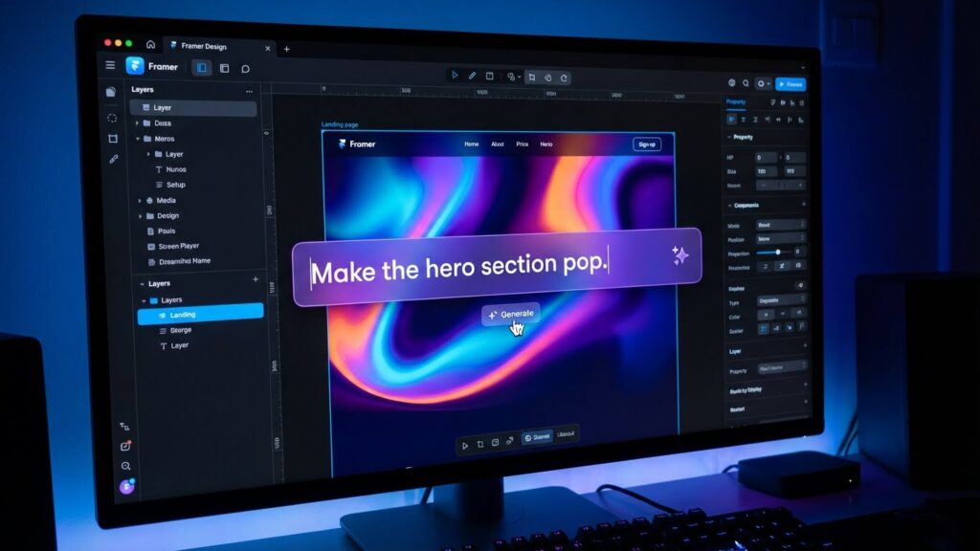Open the pages icon in left sidebar
This screenshot has width=980, height=551.
coord(111,92)
